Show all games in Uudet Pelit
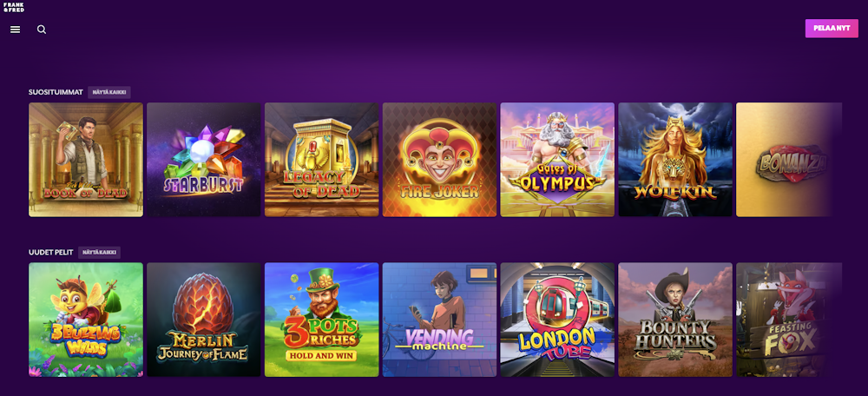The height and width of the screenshot is (396, 868). pos(99,252)
